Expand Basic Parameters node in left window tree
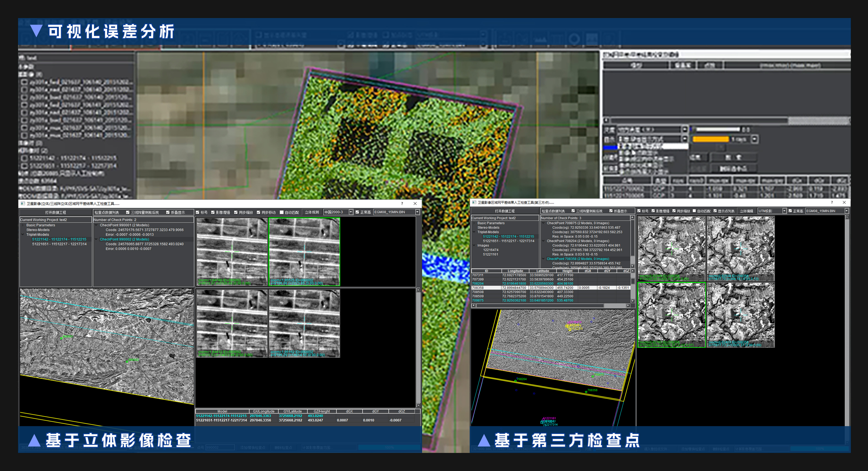 pyautogui.click(x=23, y=225)
